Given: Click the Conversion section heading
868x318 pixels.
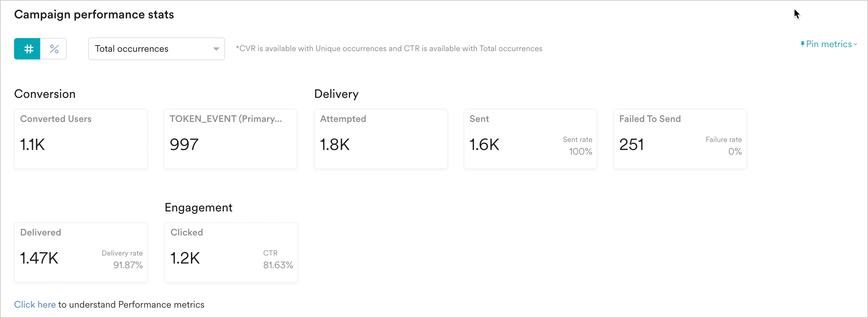Looking at the screenshot, I should click(x=45, y=94).
